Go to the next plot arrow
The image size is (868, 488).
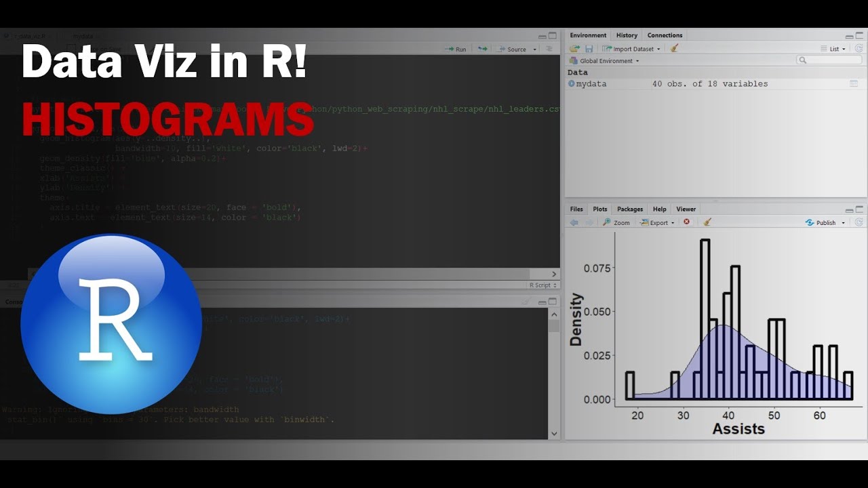coord(589,222)
